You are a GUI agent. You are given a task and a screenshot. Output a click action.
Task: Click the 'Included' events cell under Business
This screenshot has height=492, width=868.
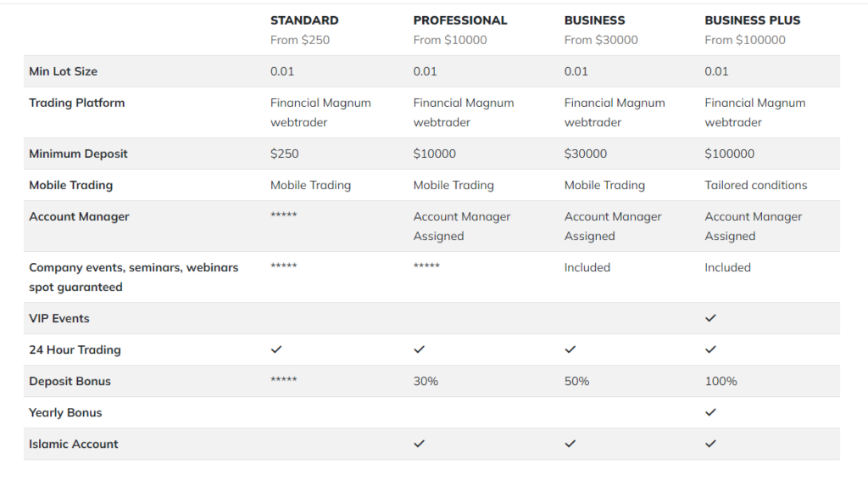tap(587, 267)
